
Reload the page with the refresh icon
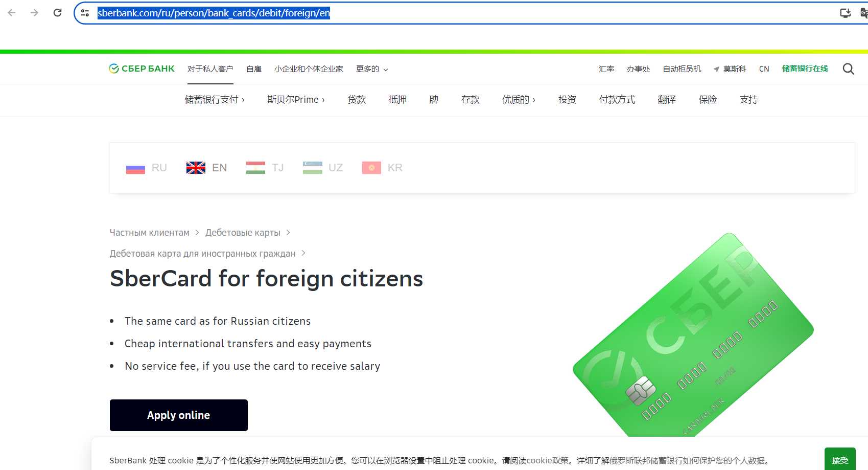point(57,13)
